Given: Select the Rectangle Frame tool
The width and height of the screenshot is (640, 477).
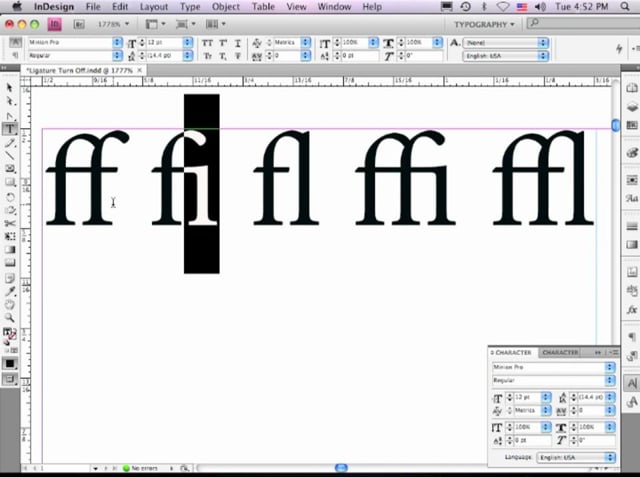Looking at the screenshot, I should [10, 169].
